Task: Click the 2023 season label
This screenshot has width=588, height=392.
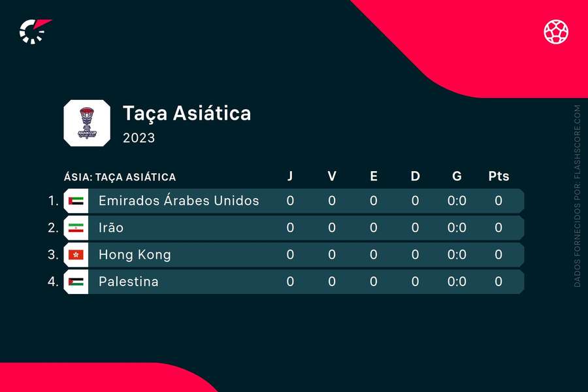Action: (x=139, y=138)
